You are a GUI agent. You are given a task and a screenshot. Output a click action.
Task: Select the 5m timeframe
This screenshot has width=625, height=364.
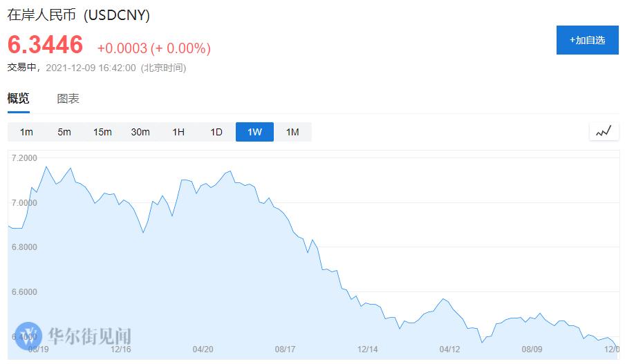64,132
